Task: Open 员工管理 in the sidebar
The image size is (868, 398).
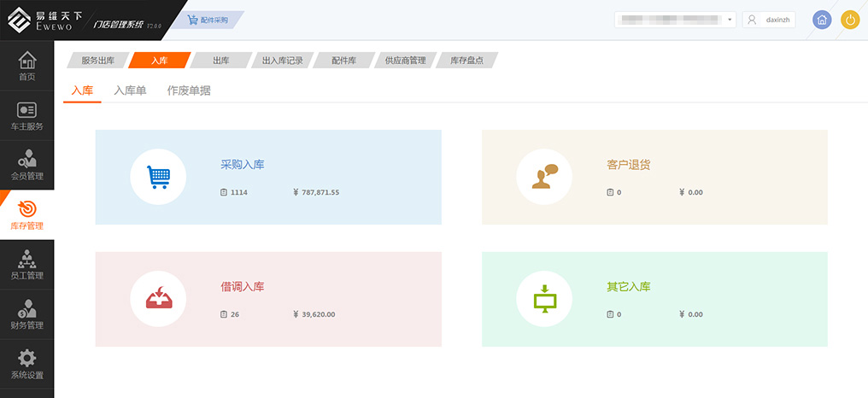Action: click(27, 265)
